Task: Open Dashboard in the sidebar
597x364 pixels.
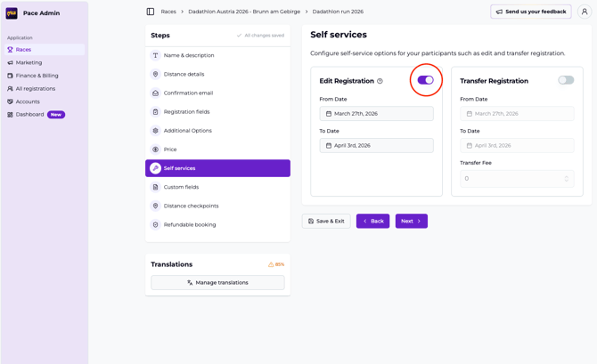Action: point(29,115)
